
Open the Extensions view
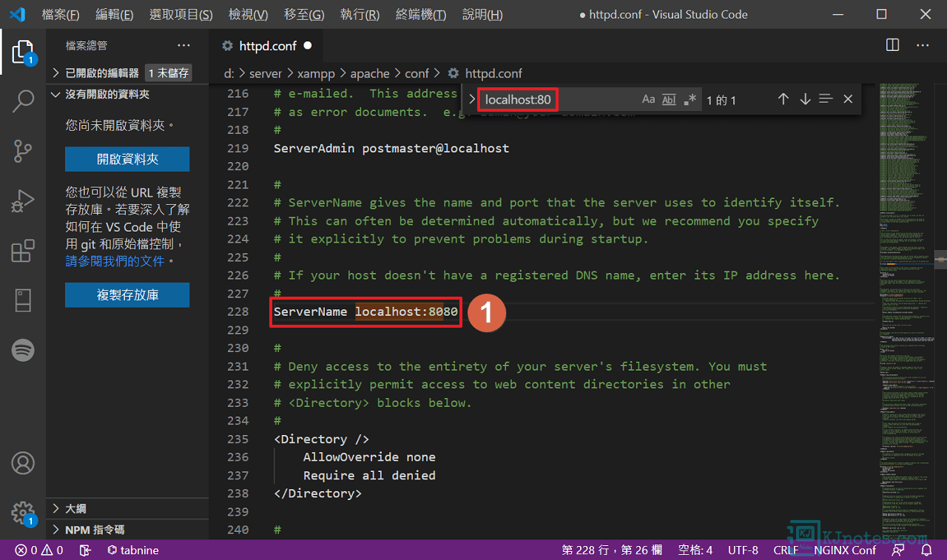pyautogui.click(x=23, y=251)
